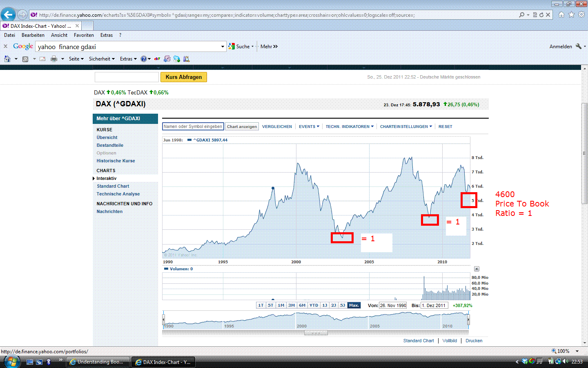Click the Print printer icon
The image size is (588, 368).
(x=54, y=59)
